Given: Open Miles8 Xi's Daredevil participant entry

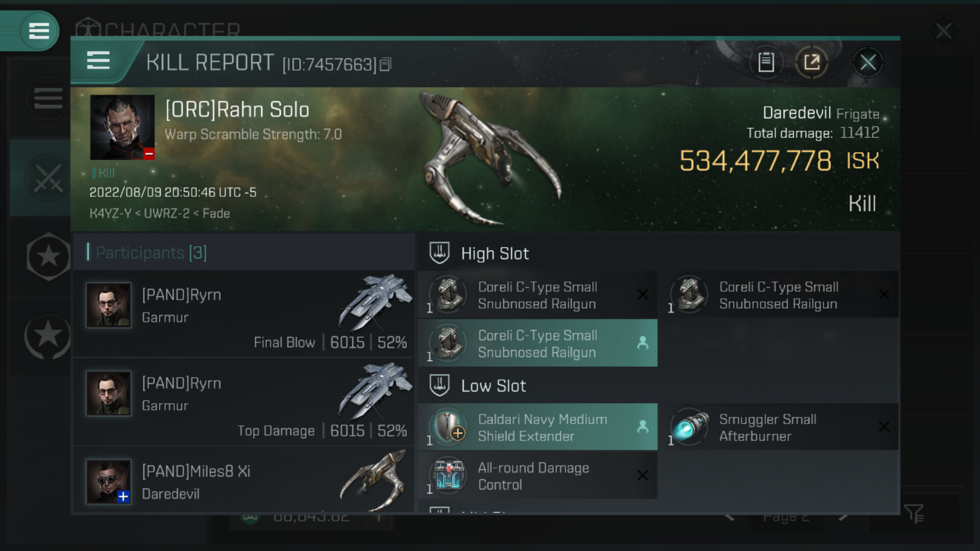Looking at the screenshot, I should coord(244,482).
